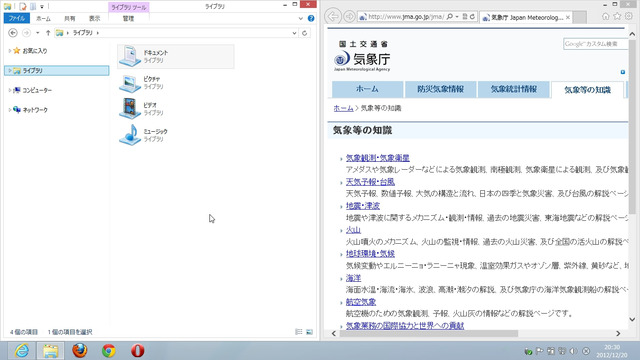Click Explorer's back navigation arrow
The image size is (640, 360).
click(13, 33)
